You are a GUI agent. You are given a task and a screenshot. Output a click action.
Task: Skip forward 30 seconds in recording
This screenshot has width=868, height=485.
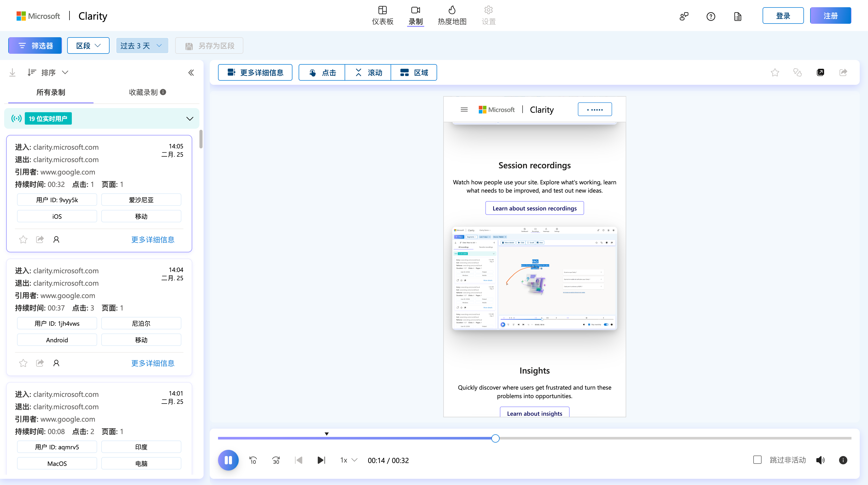coord(276,460)
